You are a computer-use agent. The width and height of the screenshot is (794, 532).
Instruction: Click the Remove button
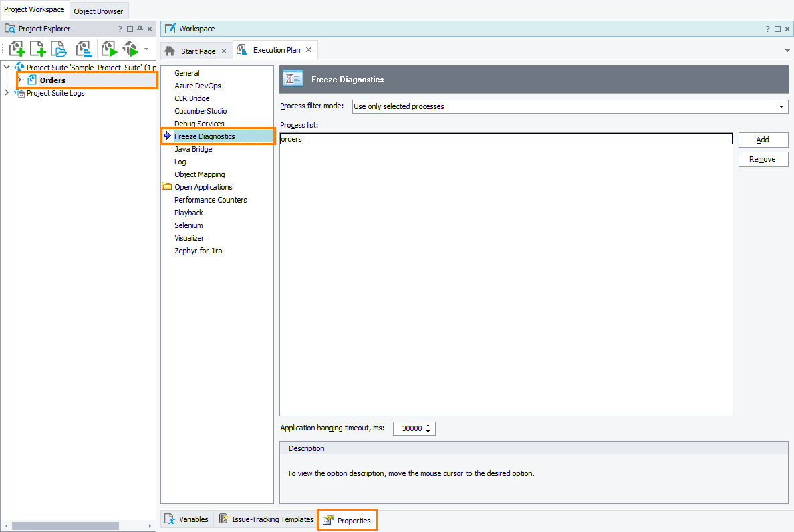pyautogui.click(x=763, y=159)
